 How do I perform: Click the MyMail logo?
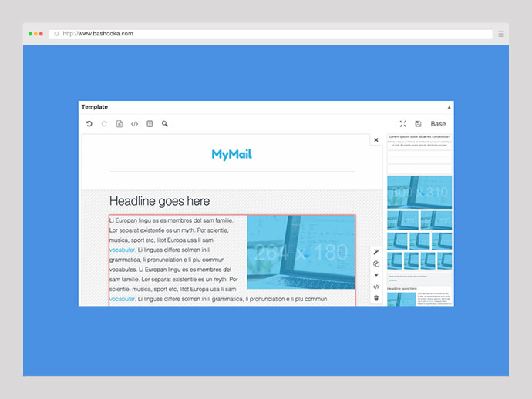tap(232, 155)
